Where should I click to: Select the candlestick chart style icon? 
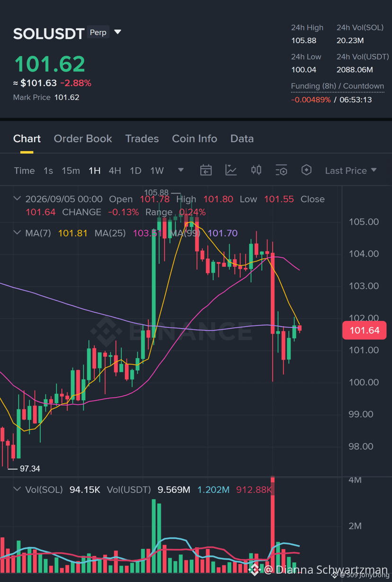pos(256,170)
